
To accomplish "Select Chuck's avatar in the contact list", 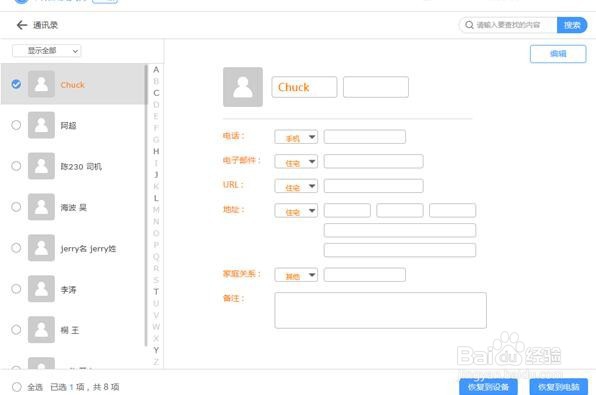I will point(41,84).
